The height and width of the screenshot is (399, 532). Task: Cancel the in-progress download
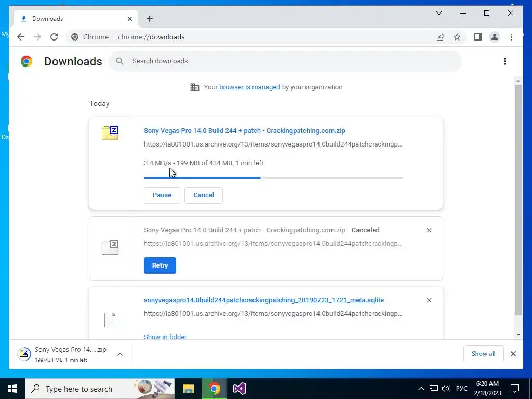click(x=204, y=195)
